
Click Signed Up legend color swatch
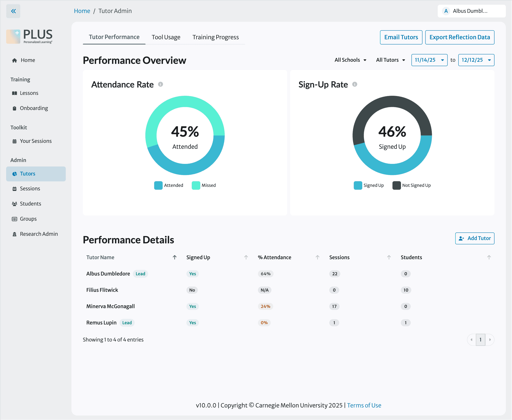click(x=358, y=185)
